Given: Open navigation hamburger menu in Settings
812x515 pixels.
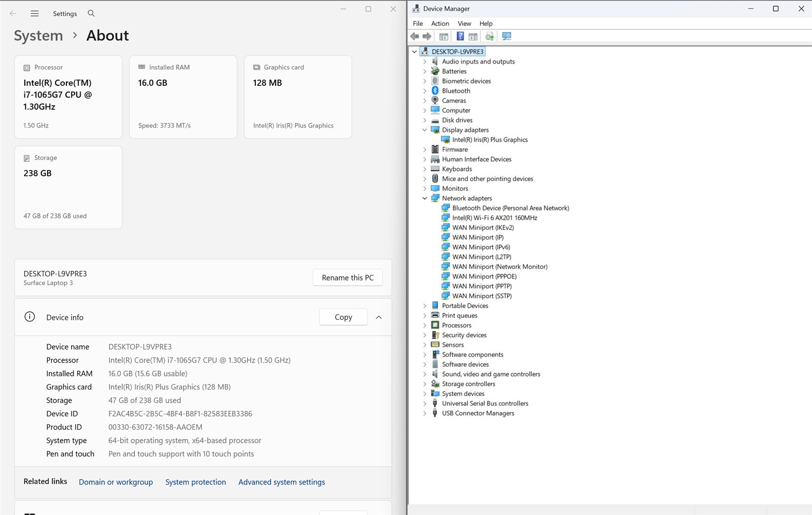Looking at the screenshot, I should point(35,14).
